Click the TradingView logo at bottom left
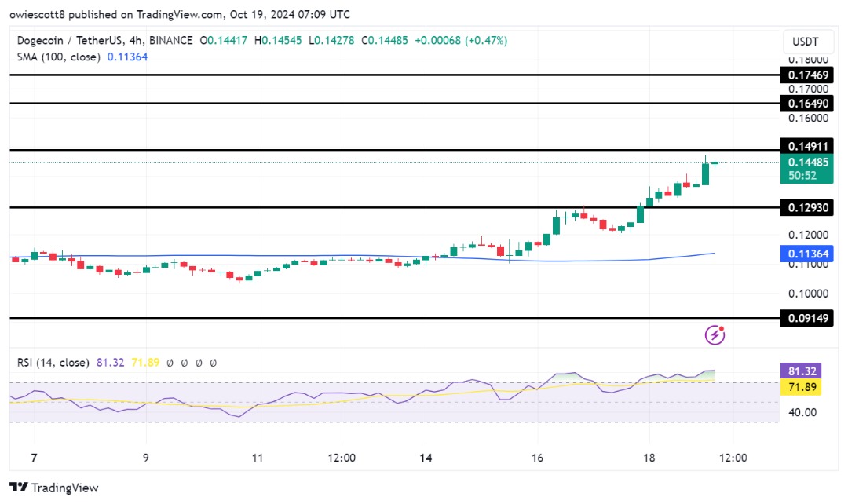Image resolution: width=848 pixels, height=504 pixels. (x=54, y=488)
